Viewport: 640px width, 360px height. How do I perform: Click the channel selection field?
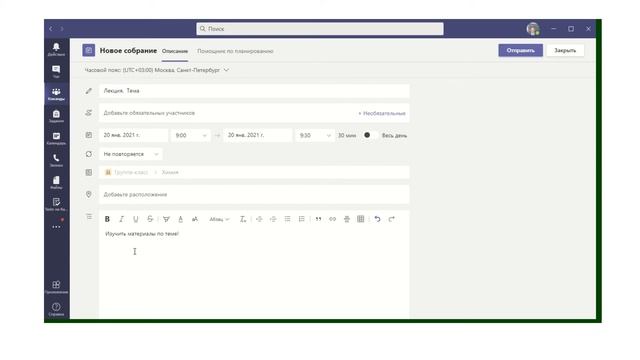click(x=254, y=172)
